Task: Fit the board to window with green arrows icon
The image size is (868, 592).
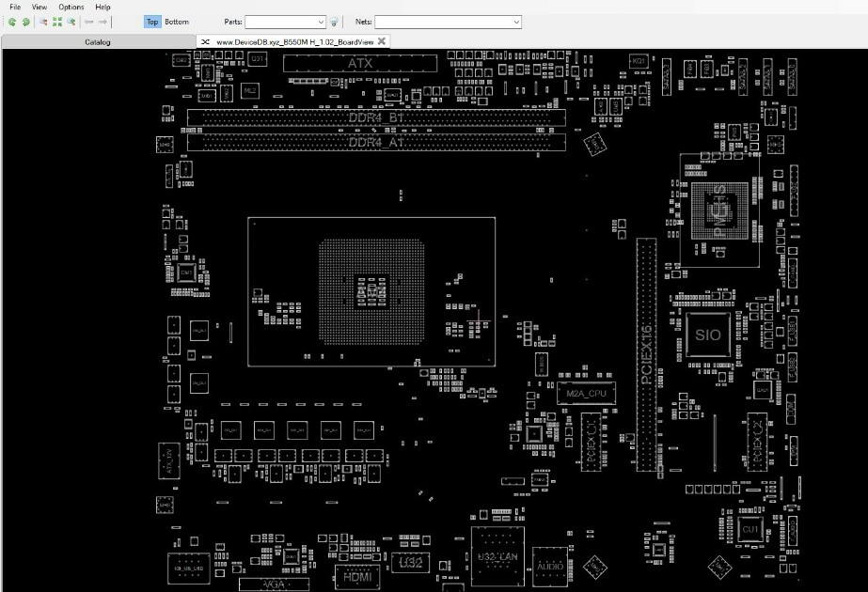Action: click(57, 23)
